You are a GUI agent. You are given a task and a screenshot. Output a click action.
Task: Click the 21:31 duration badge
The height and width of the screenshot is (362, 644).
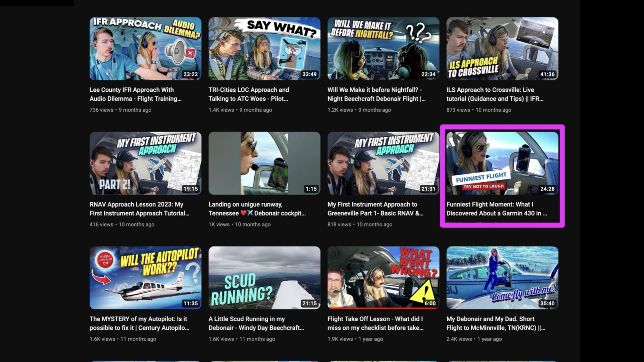click(428, 189)
